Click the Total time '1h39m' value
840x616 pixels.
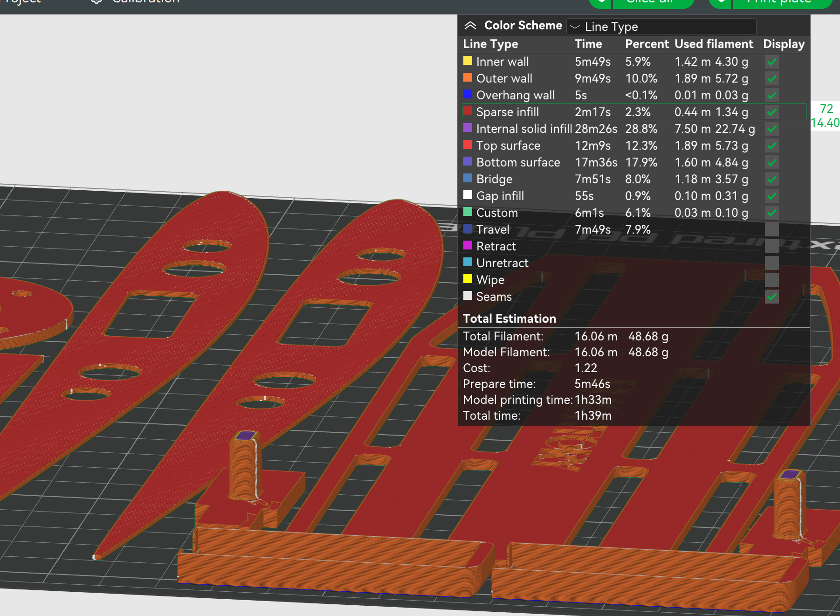point(593,415)
